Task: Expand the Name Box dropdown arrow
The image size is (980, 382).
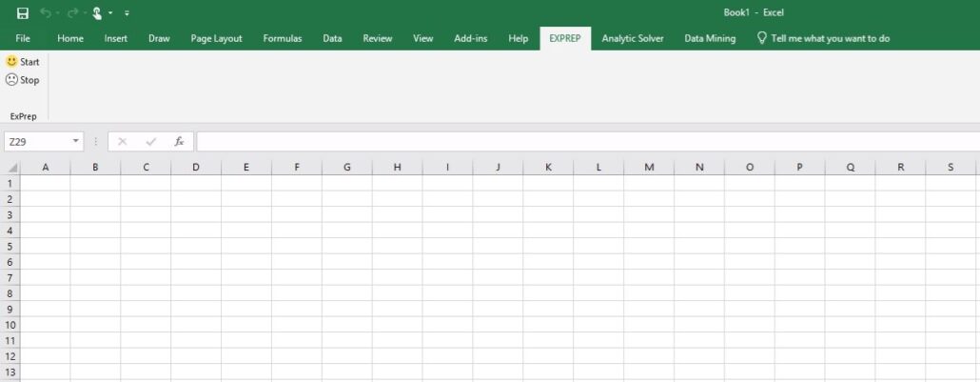Action: pyautogui.click(x=75, y=142)
